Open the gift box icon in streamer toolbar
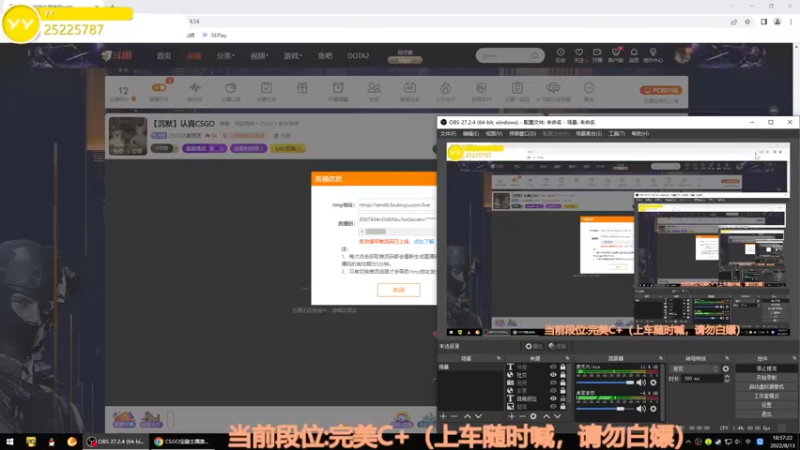Image resolution: width=800 pixels, height=450 pixels. (302, 88)
